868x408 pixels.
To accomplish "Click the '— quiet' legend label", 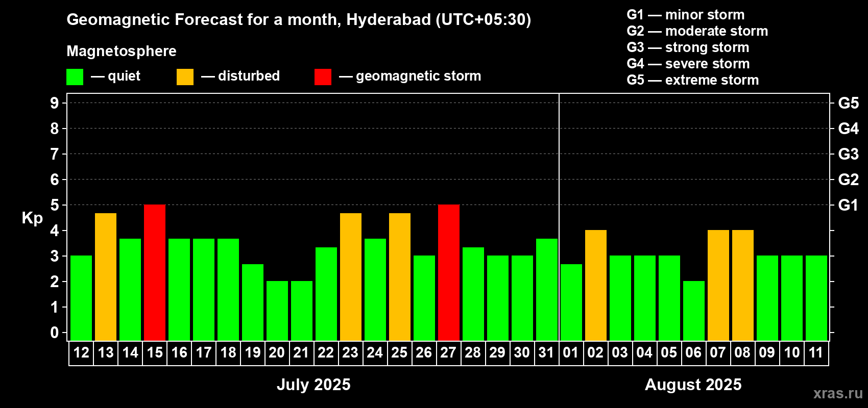I will click(115, 76).
